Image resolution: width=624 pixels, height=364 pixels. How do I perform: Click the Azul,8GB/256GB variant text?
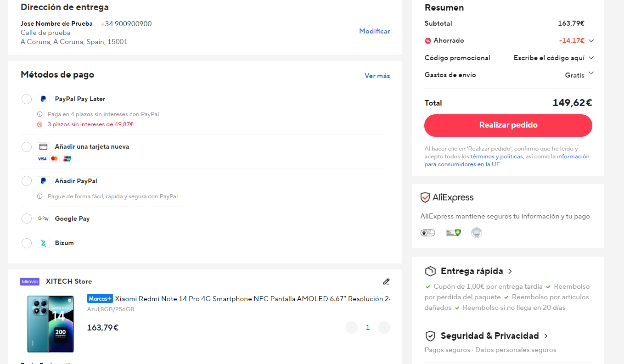pos(111,309)
